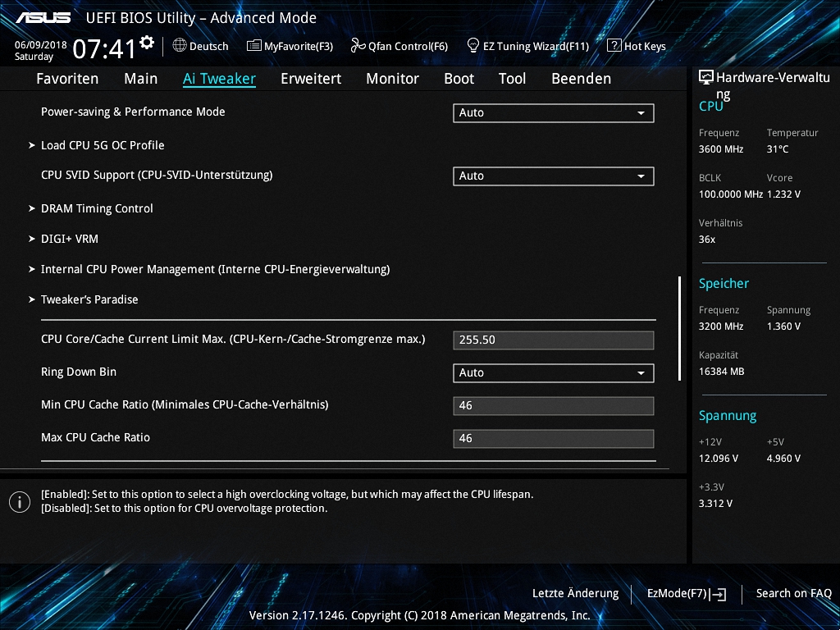Image resolution: width=840 pixels, height=630 pixels.
Task: Click Search on FAQ link
Action: click(793, 594)
